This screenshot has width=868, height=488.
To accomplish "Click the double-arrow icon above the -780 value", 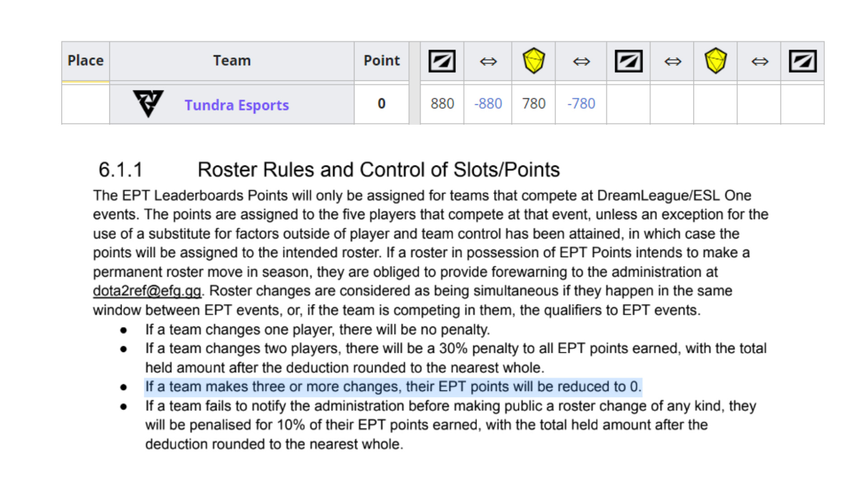I will pos(581,61).
